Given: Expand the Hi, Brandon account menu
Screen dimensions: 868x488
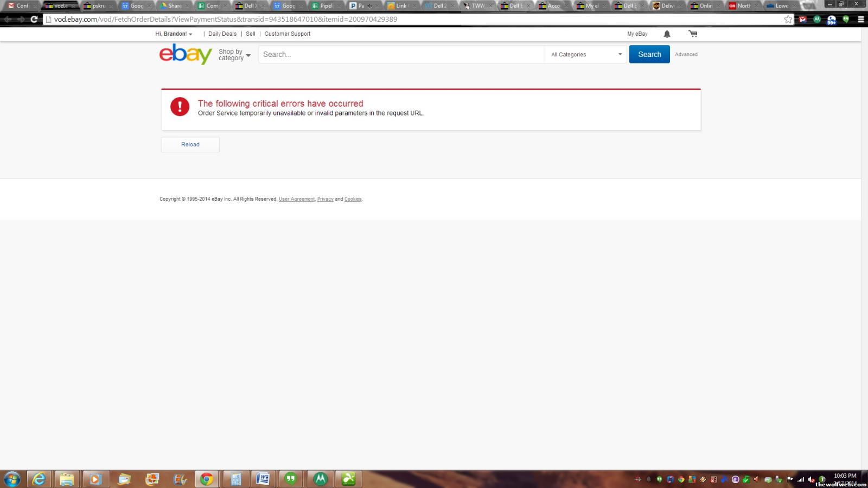Looking at the screenshot, I should click(x=174, y=34).
